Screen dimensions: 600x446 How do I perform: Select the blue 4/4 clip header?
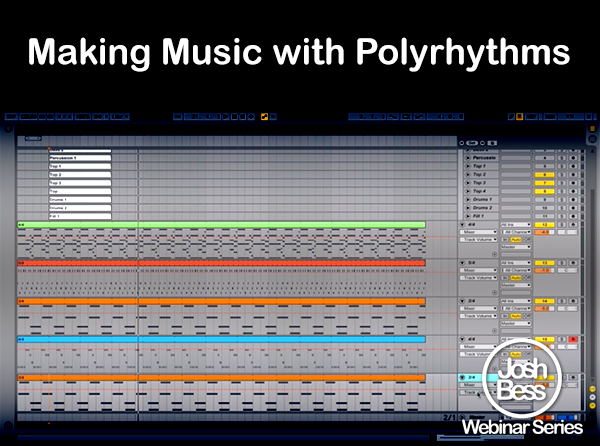coord(221,339)
